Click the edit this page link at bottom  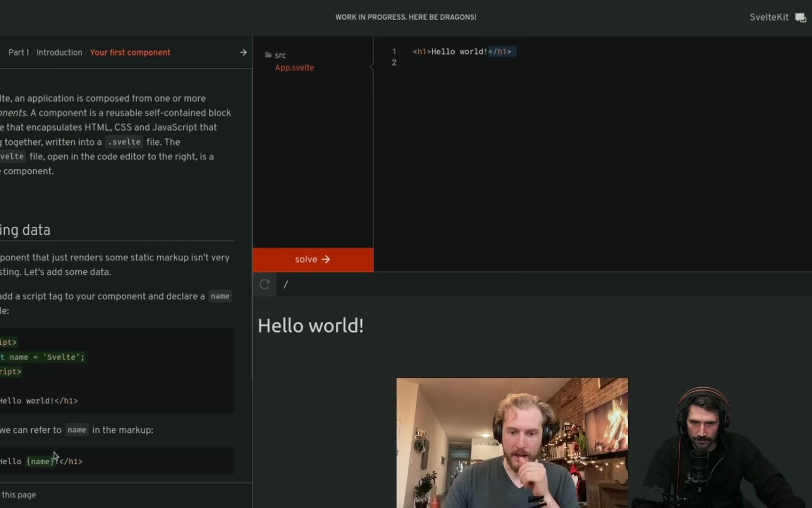pyautogui.click(x=18, y=495)
